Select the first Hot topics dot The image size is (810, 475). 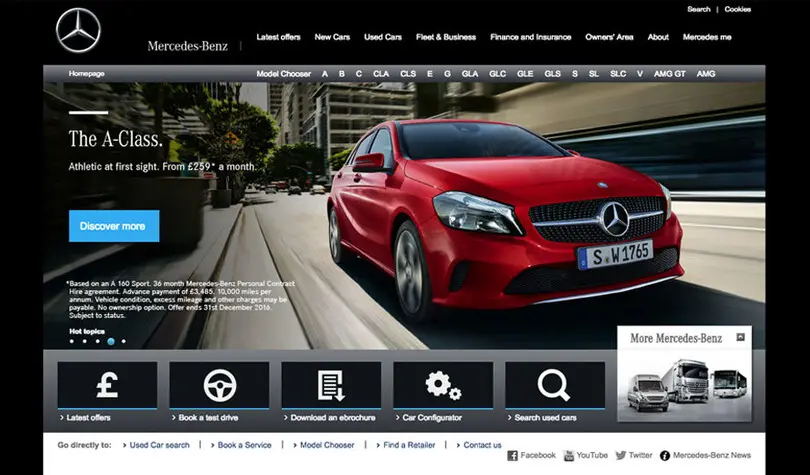pyautogui.click(x=72, y=341)
